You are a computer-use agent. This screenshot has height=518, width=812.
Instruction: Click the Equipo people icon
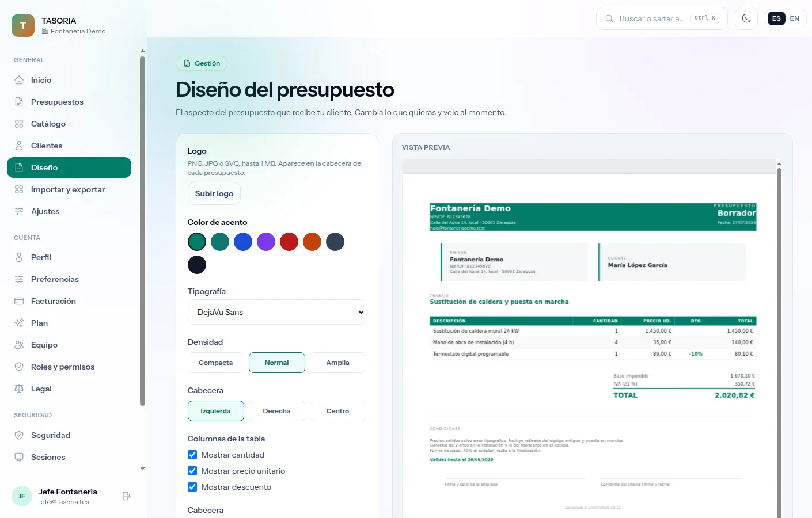tap(19, 345)
